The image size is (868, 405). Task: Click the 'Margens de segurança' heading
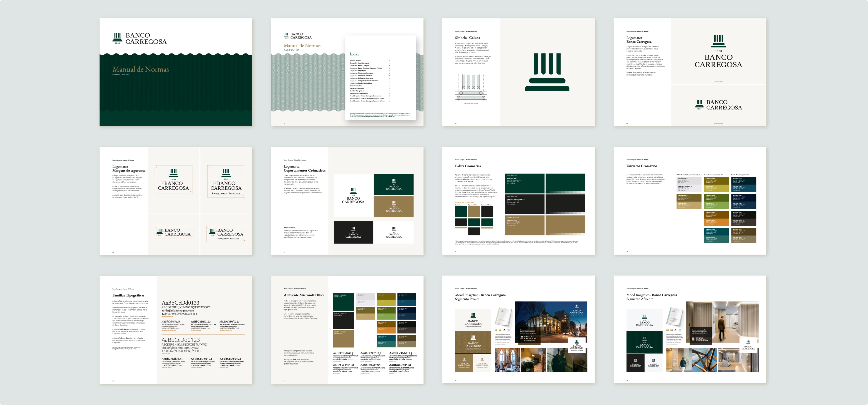click(129, 171)
